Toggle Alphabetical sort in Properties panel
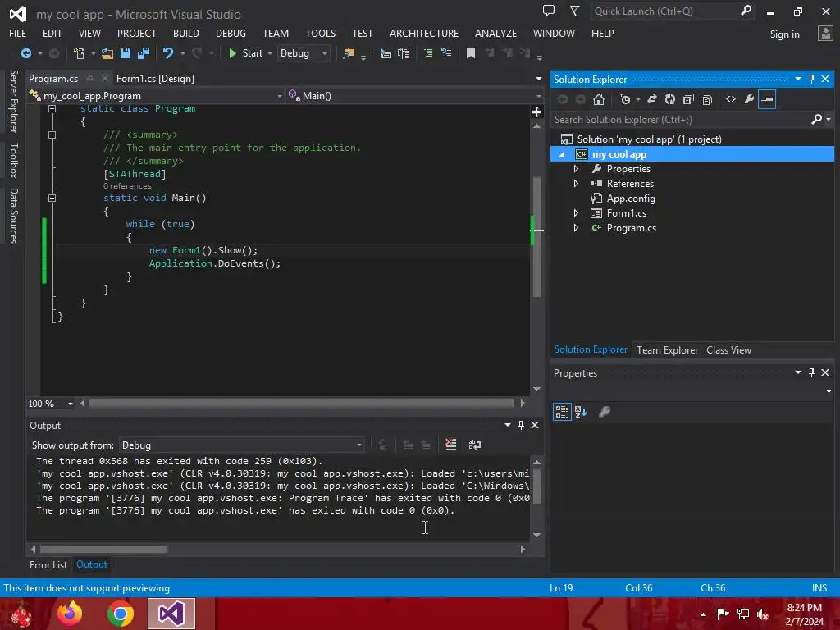Viewport: 840px width, 630px height. 581,412
